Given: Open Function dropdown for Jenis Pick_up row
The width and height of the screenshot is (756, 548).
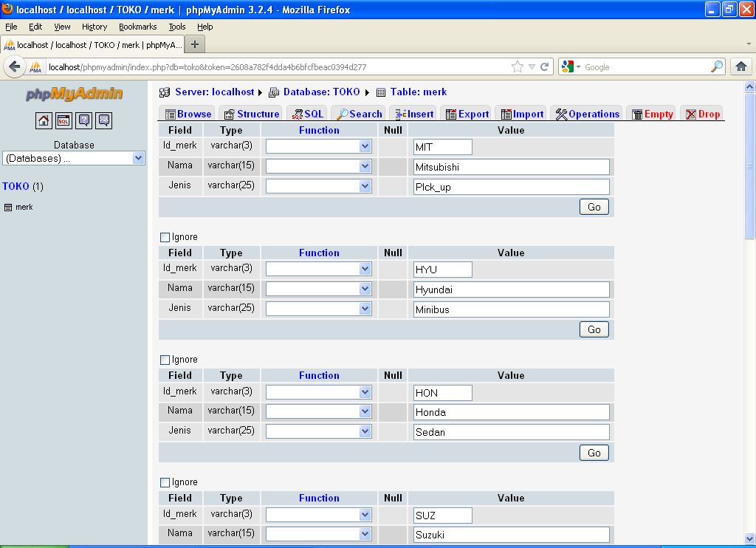Looking at the screenshot, I should pyautogui.click(x=319, y=186).
